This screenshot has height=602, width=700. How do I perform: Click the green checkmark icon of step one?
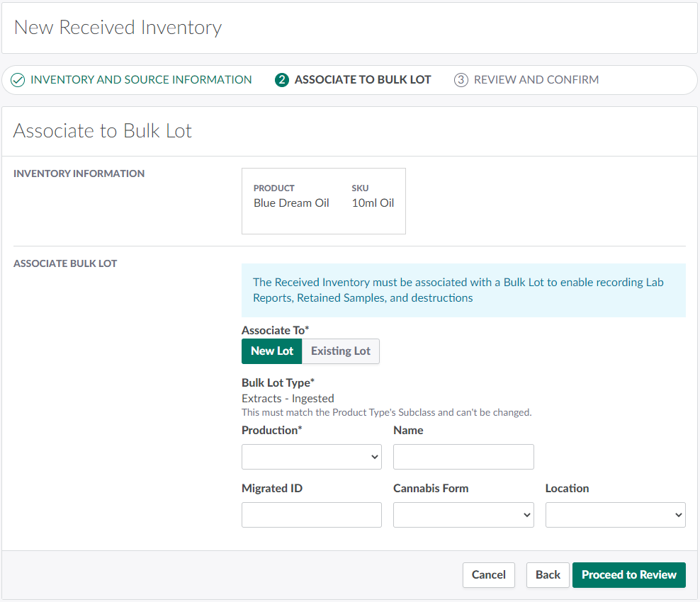(18, 80)
